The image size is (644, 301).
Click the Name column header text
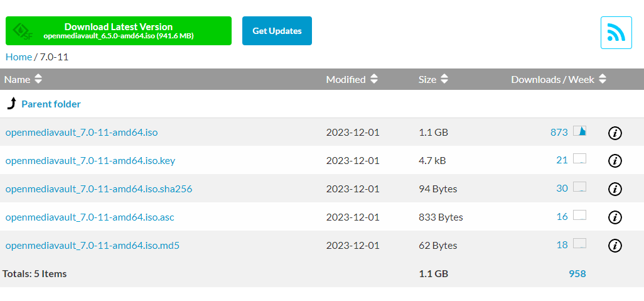(x=17, y=79)
